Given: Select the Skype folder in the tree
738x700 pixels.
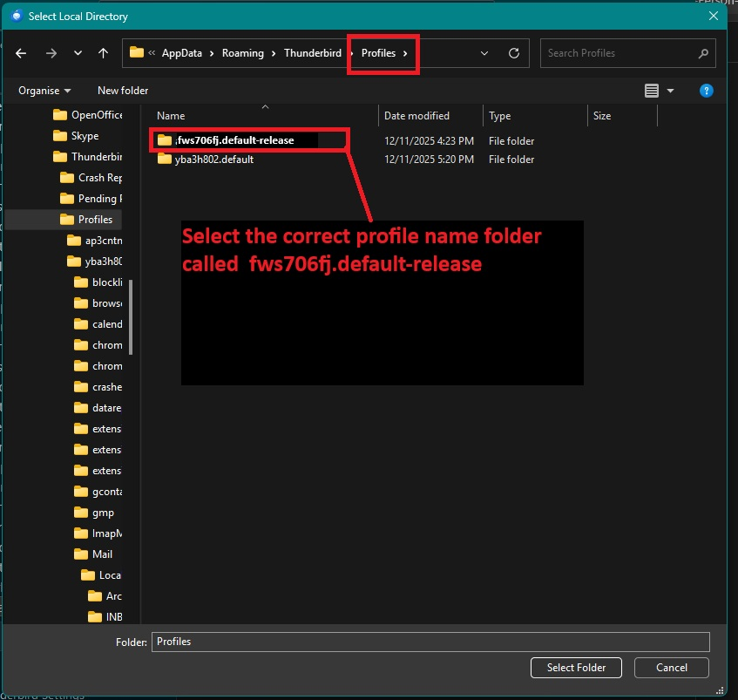Looking at the screenshot, I should [x=85, y=136].
